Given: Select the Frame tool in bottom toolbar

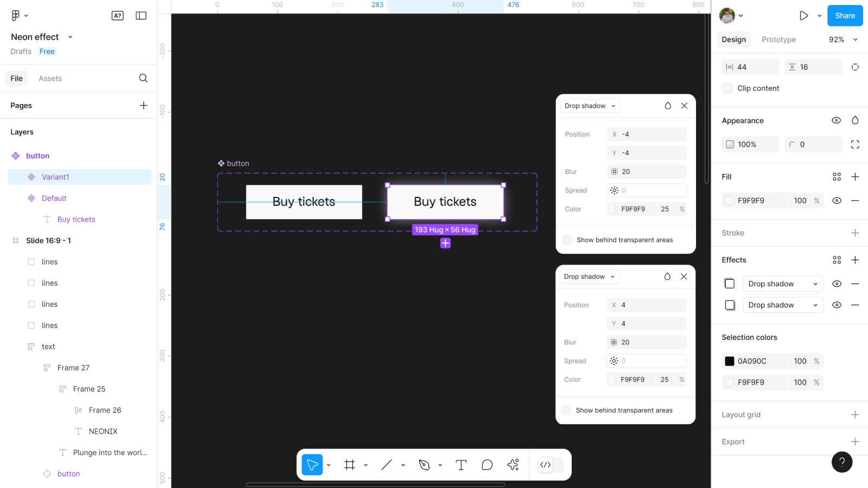Looking at the screenshot, I should tap(349, 465).
